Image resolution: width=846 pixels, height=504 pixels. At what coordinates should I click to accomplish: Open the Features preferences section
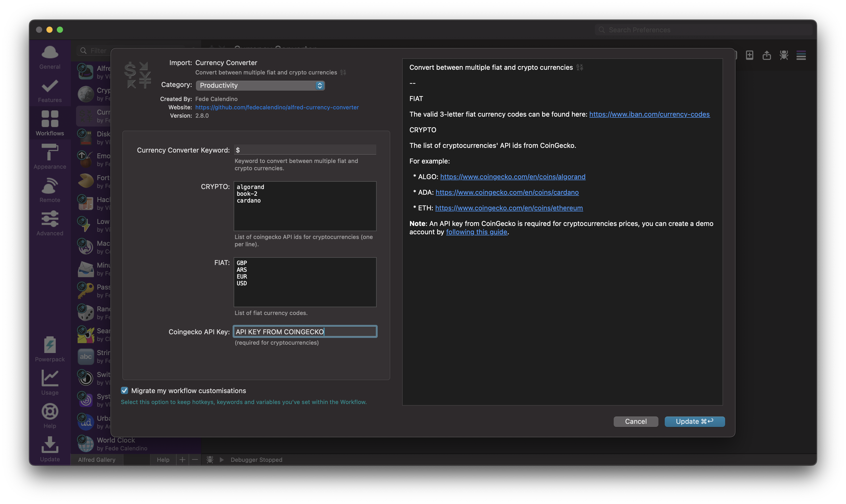[49, 91]
